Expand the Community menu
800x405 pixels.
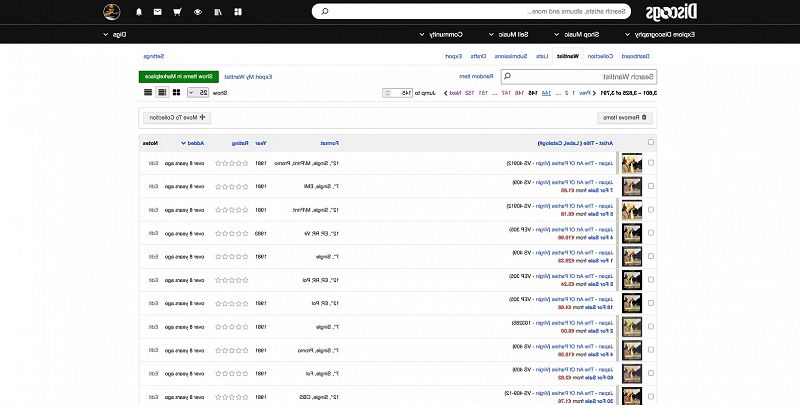[441, 35]
